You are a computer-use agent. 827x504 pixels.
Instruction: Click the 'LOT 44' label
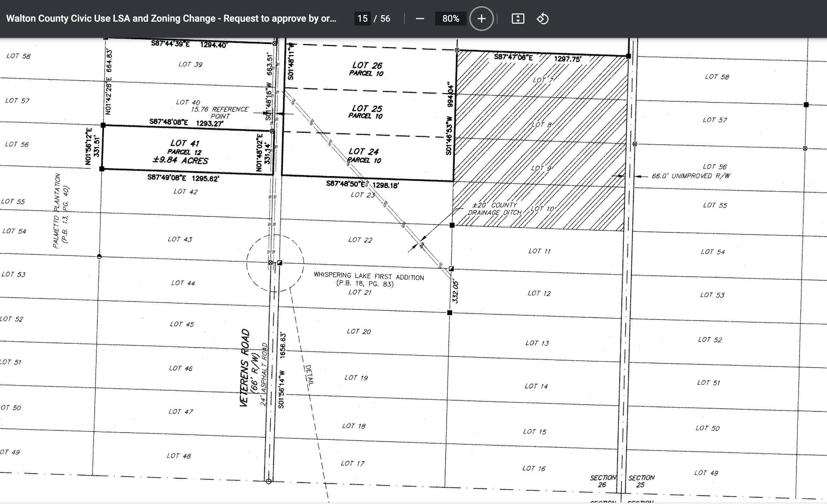183,283
